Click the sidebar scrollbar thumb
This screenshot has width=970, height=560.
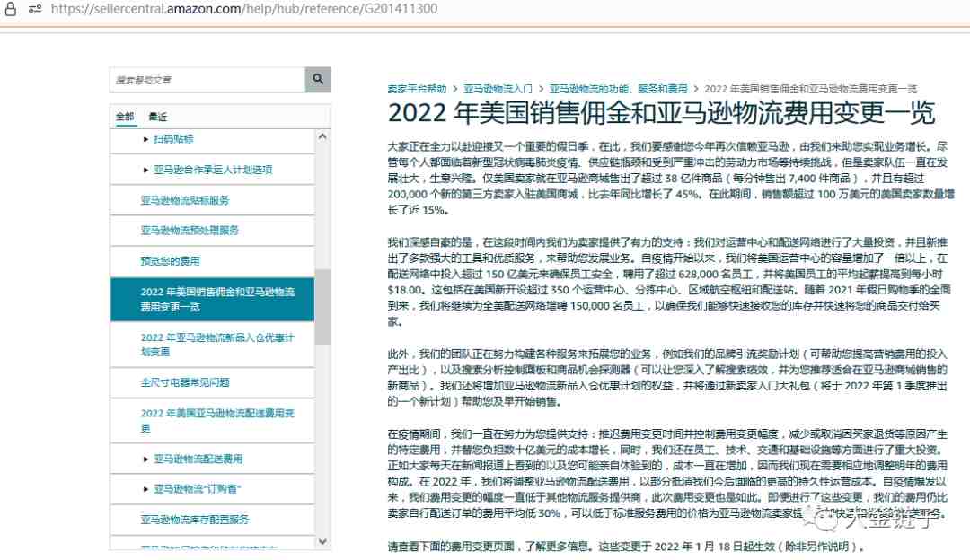(x=322, y=307)
